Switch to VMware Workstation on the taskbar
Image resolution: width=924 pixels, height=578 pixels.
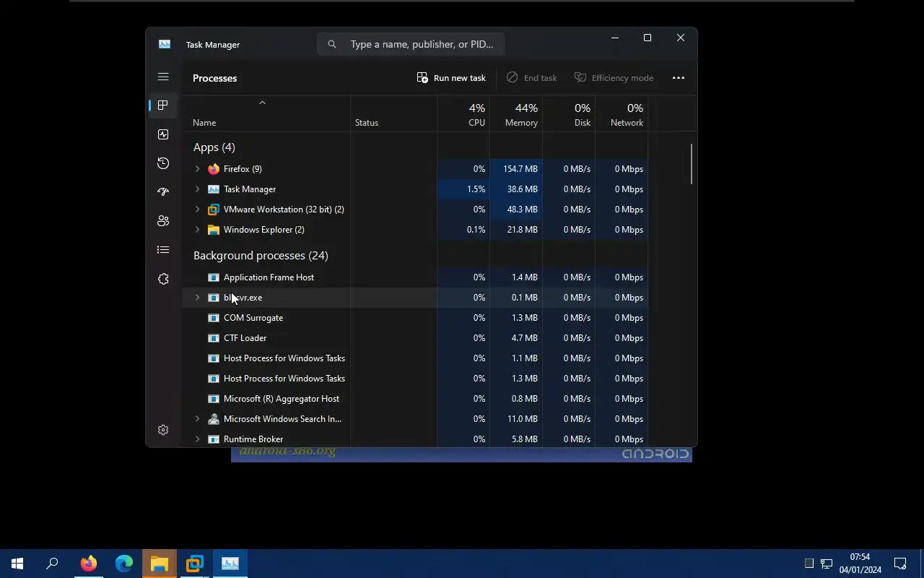click(195, 564)
